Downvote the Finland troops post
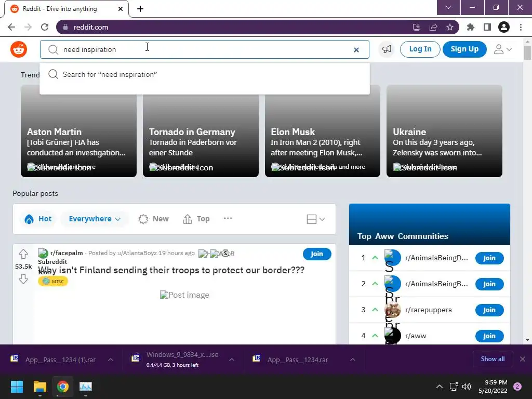Image resolution: width=532 pixels, height=399 pixels. 23,279
